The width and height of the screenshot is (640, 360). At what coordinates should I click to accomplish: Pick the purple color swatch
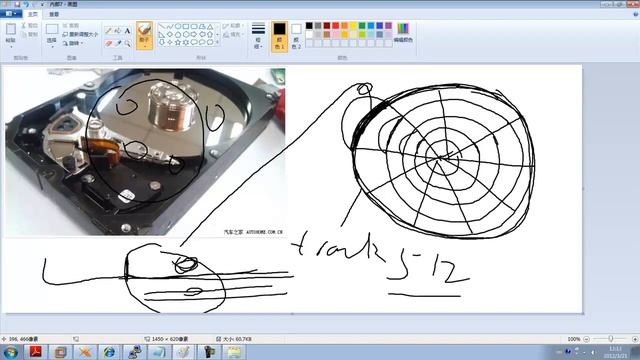pos(389,26)
